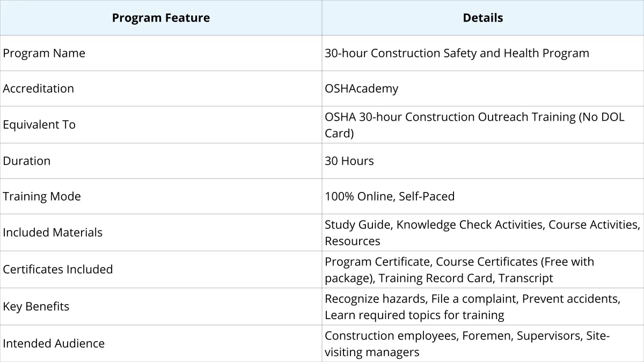Click the 30 Hours cell
The image size is (644, 362).
tap(483, 161)
